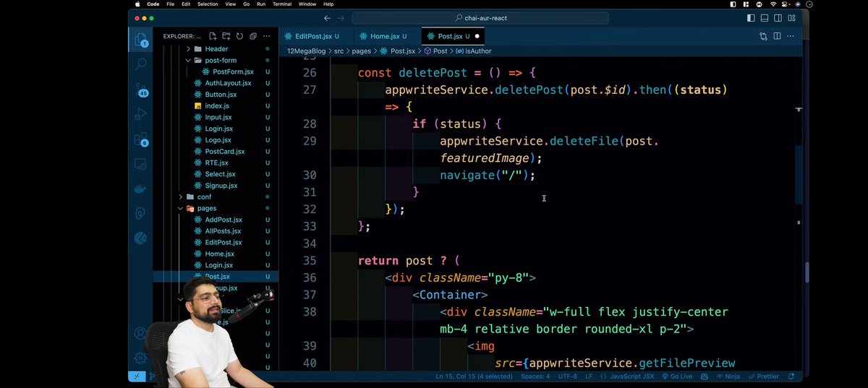Refresh the Explorer file tree

tap(239, 36)
